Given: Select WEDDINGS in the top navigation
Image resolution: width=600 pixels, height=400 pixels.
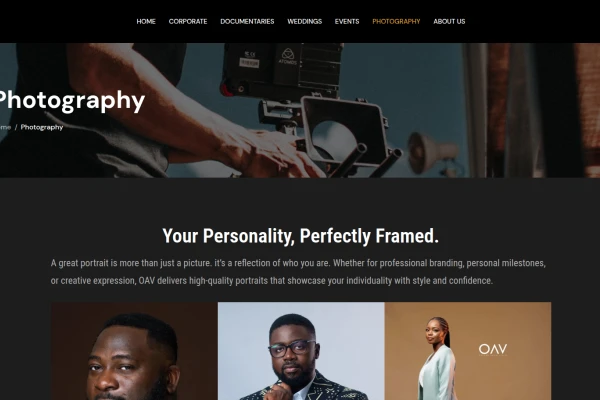Looking at the screenshot, I should 305,21.
